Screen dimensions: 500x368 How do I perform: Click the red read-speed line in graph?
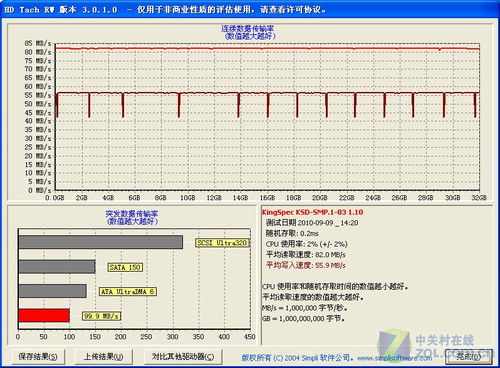click(x=267, y=49)
